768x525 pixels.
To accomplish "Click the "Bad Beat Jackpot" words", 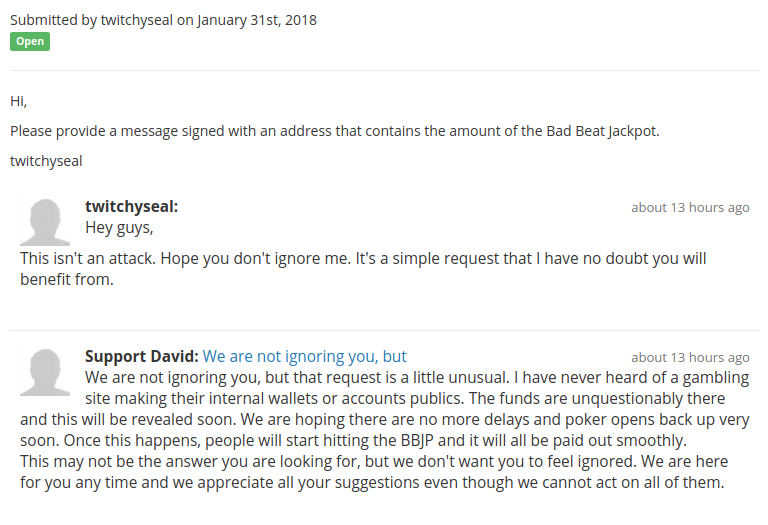I will click(x=602, y=131).
